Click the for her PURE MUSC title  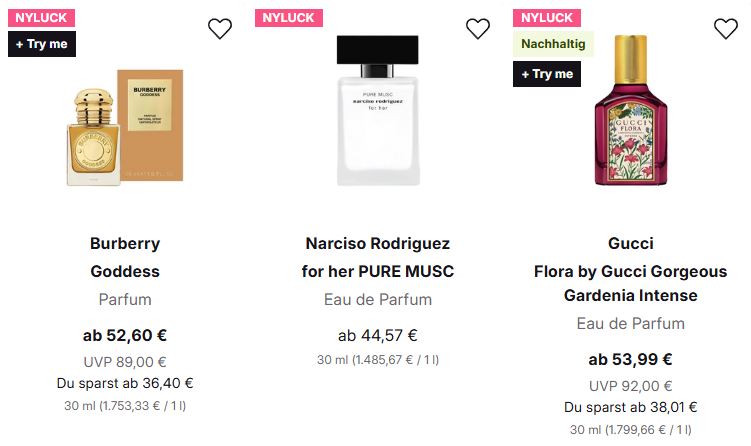point(377,271)
